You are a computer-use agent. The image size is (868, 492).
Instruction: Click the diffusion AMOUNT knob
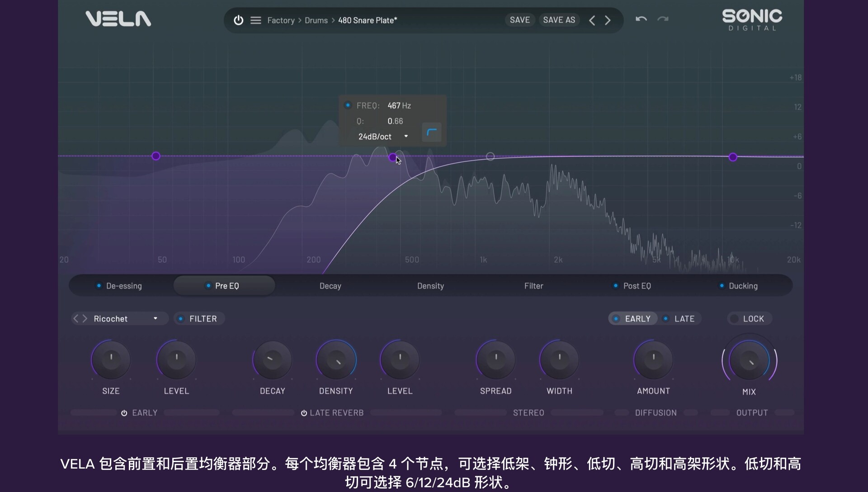pos(653,360)
